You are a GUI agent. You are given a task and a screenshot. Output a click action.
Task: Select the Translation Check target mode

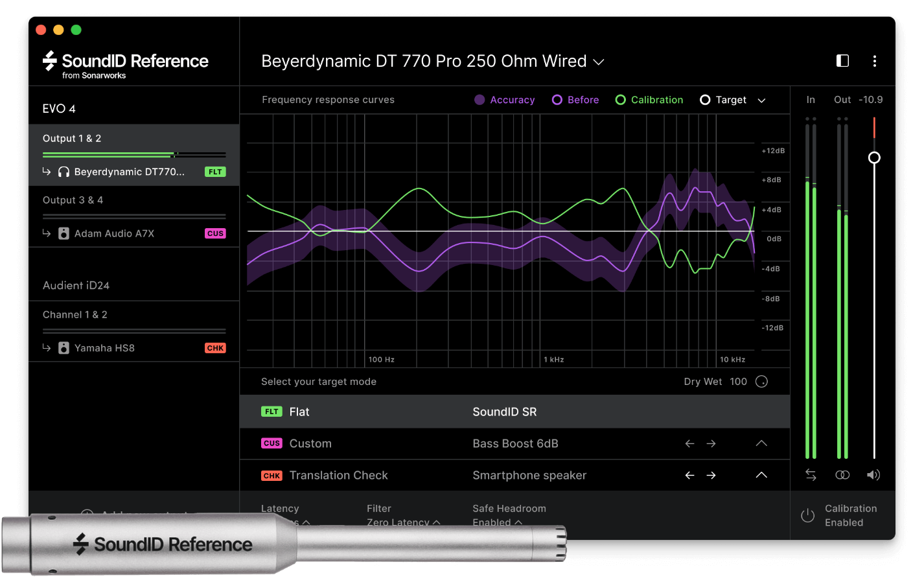coord(338,475)
